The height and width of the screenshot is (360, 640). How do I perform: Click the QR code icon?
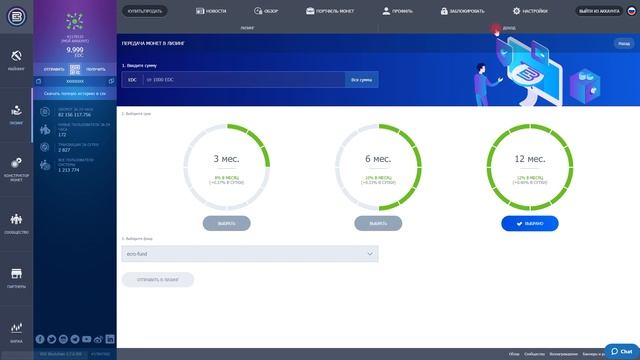coord(75,69)
